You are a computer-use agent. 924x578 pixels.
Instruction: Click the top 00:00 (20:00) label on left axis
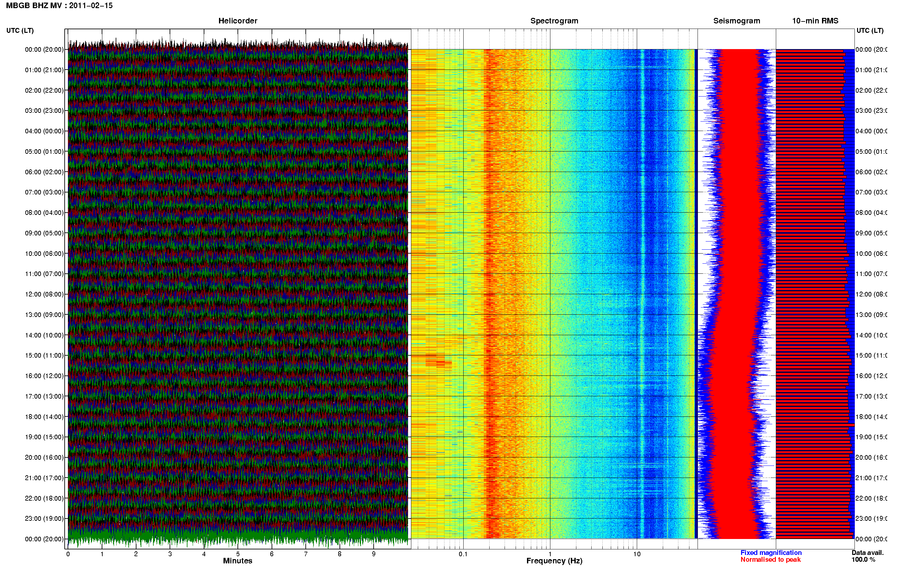tap(44, 49)
